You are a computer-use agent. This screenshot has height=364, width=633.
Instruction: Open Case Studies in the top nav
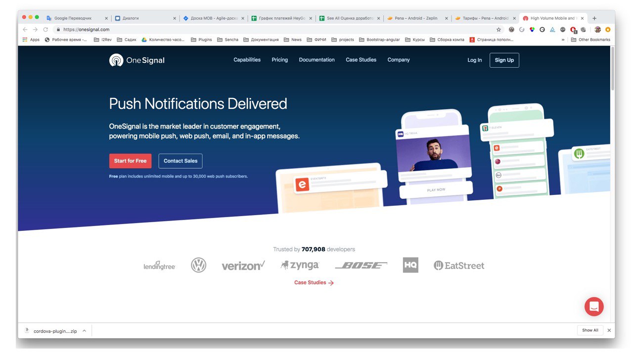click(x=361, y=60)
